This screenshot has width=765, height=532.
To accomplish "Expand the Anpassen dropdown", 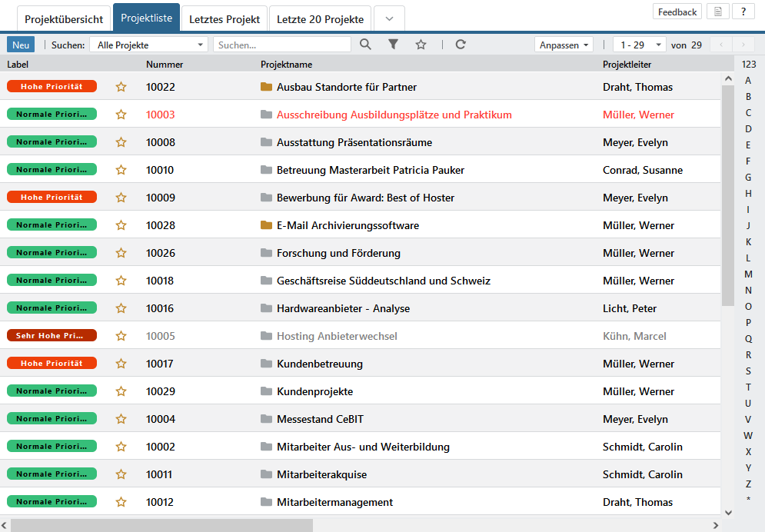I will coord(564,45).
